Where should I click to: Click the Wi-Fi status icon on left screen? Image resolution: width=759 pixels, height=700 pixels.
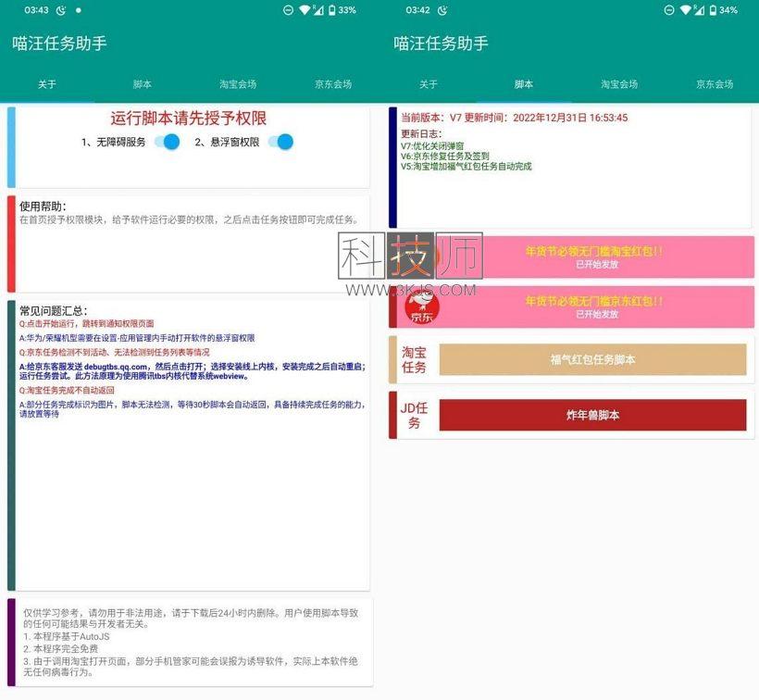coord(305,9)
